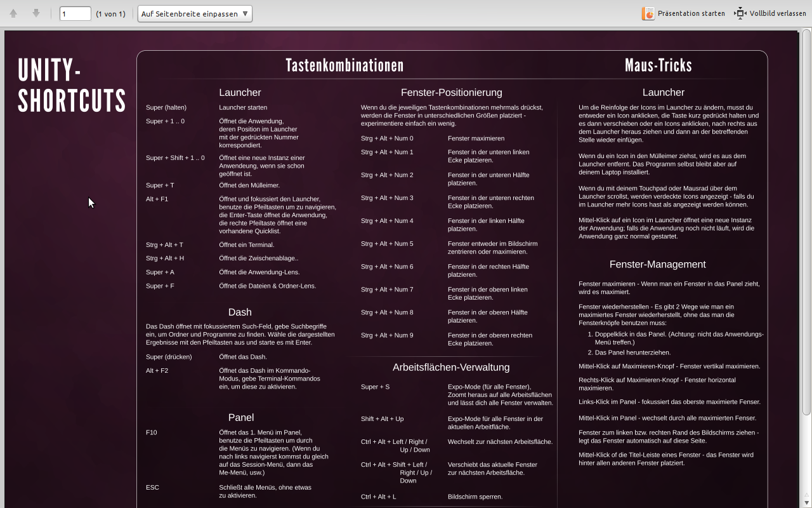Click 'Das Panel herunterziehen.' list item
The height and width of the screenshot is (508, 812).
click(x=632, y=352)
